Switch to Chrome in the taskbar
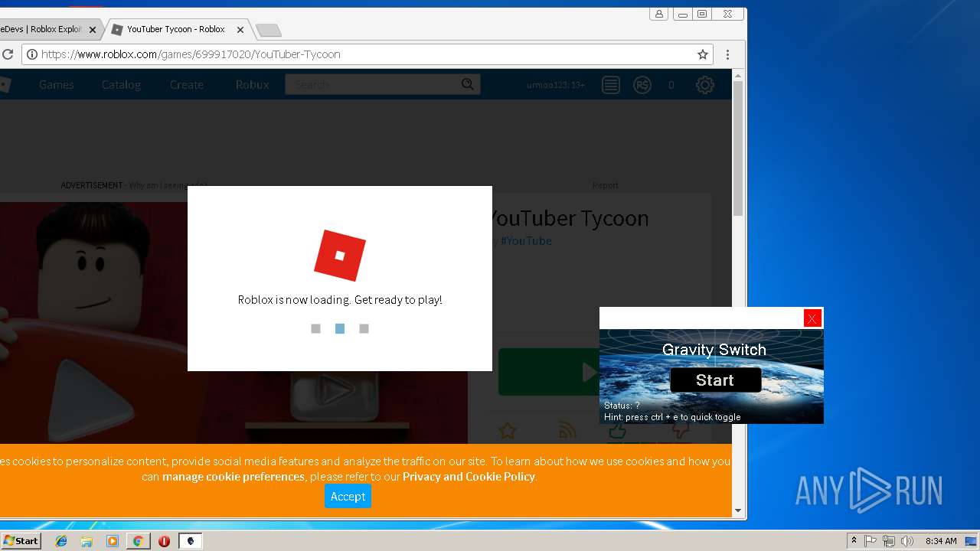The width and height of the screenshot is (980, 551). point(138,541)
